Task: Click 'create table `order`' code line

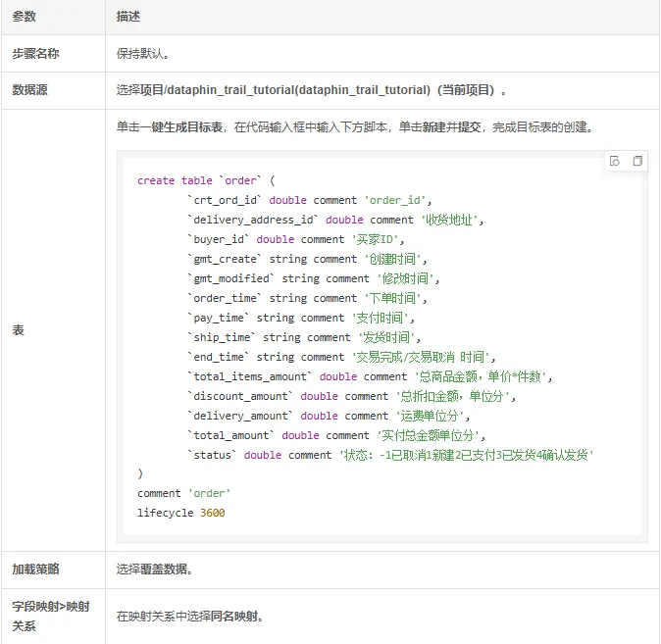Action: 206,180
